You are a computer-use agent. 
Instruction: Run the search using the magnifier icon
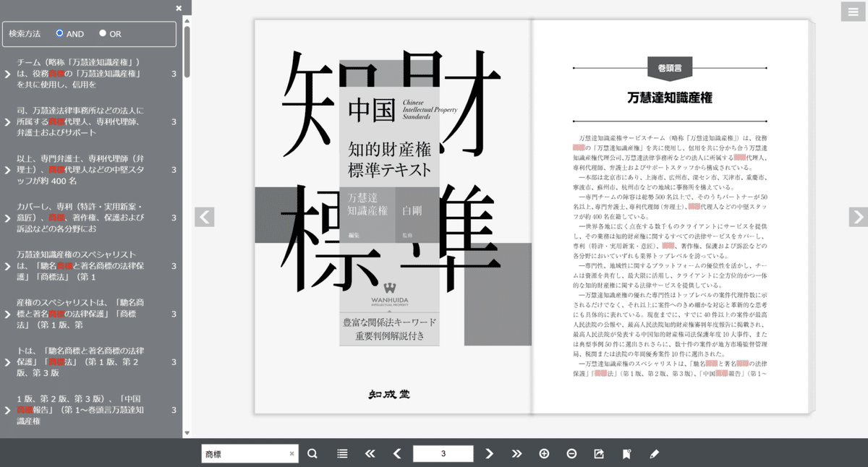click(x=312, y=453)
